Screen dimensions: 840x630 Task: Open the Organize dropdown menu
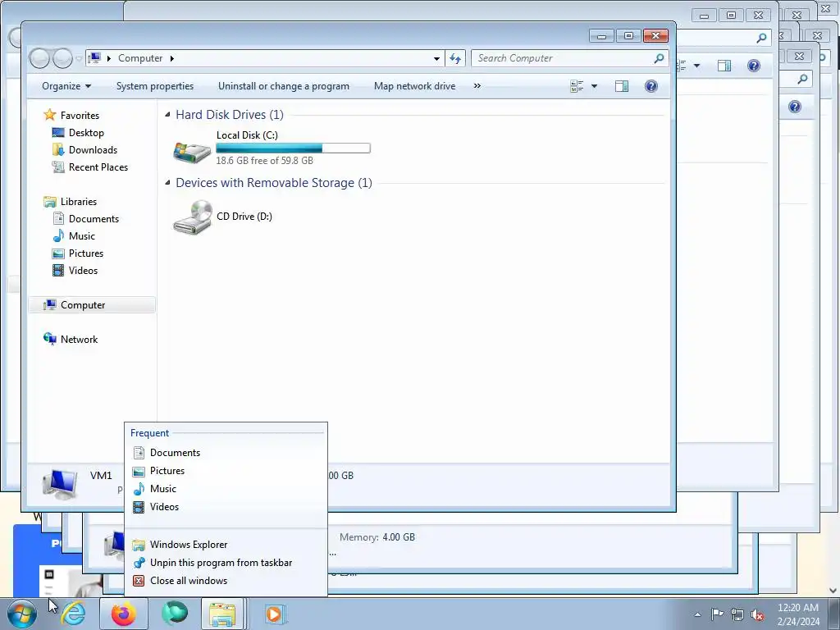[x=66, y=86]
